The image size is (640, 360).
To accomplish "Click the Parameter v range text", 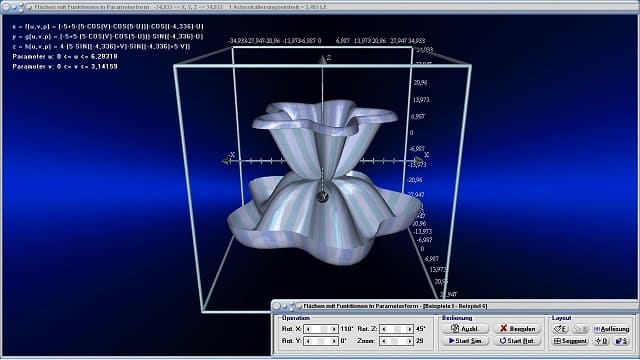I will tap(65, 67).
